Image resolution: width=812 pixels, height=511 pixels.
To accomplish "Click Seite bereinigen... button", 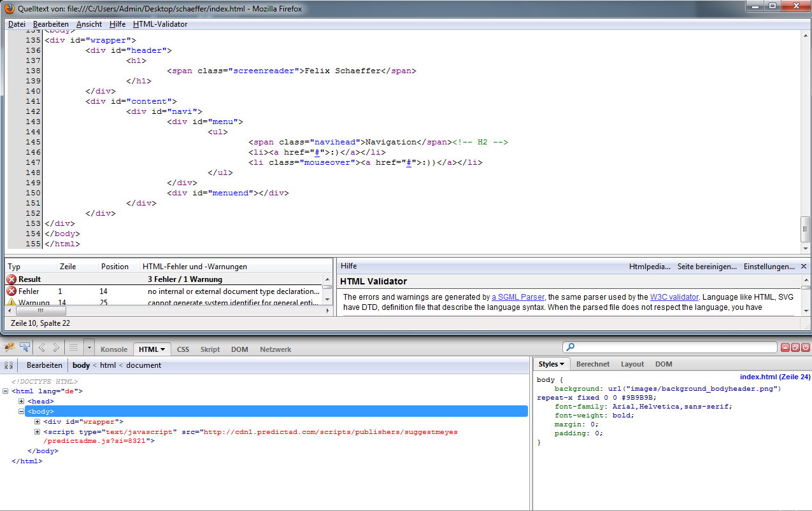I will (x=707, y=267).
